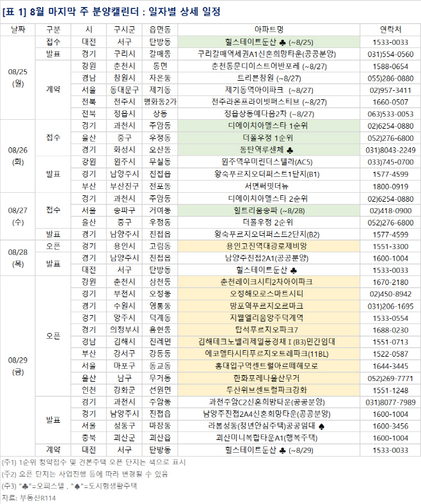The image size is (421, 504).
Task: Select phone number '1670-2180'
Action: (x=390, y=282)
